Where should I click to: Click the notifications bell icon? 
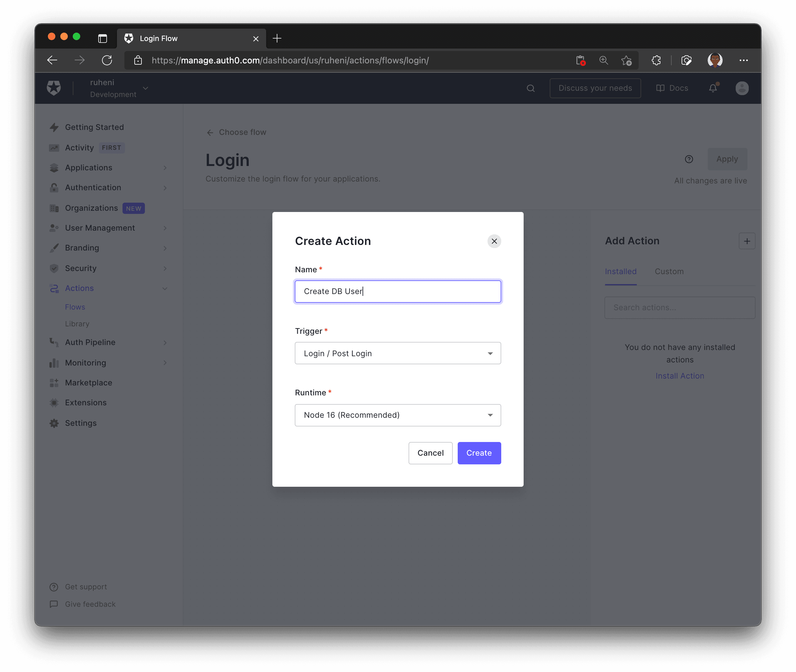point(713,88)
